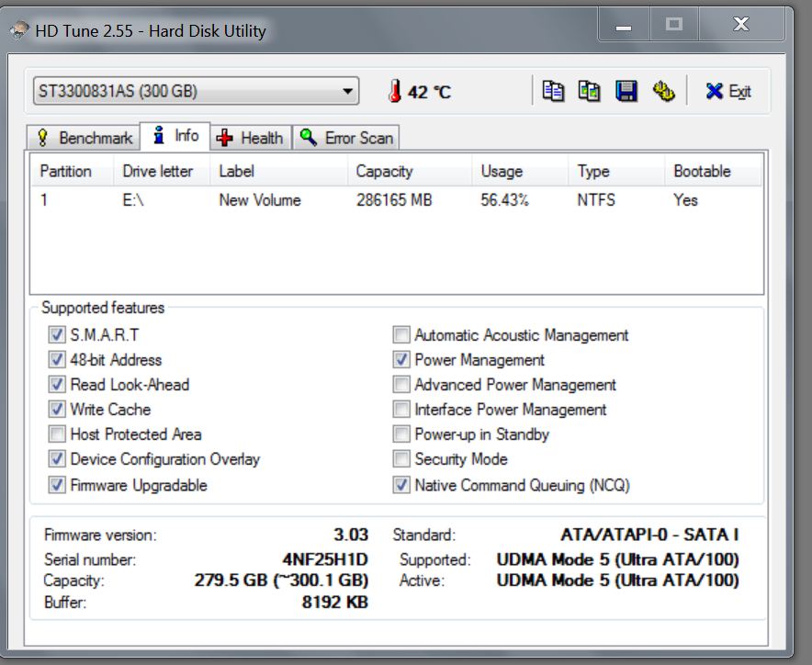Toggle the Write Cache checkbox
The image size is (812, 665).
pos(57,409)
